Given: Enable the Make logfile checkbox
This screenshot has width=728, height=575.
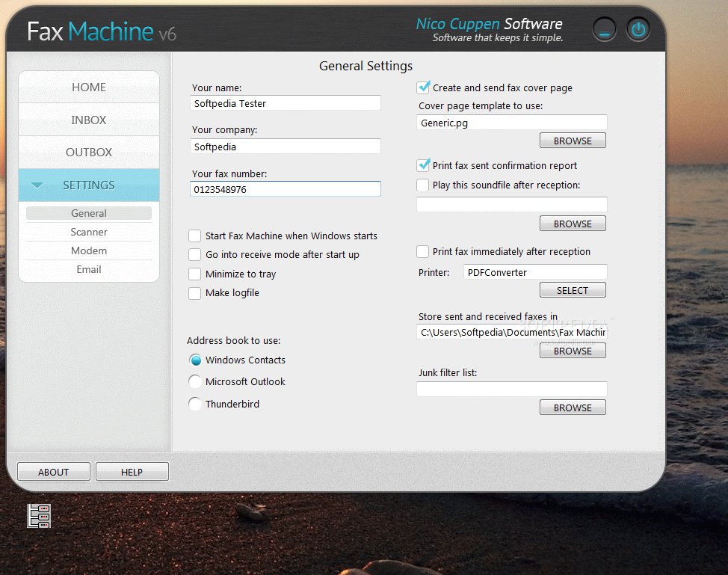Looking at the screenshot, I should [x=194, y=293].
